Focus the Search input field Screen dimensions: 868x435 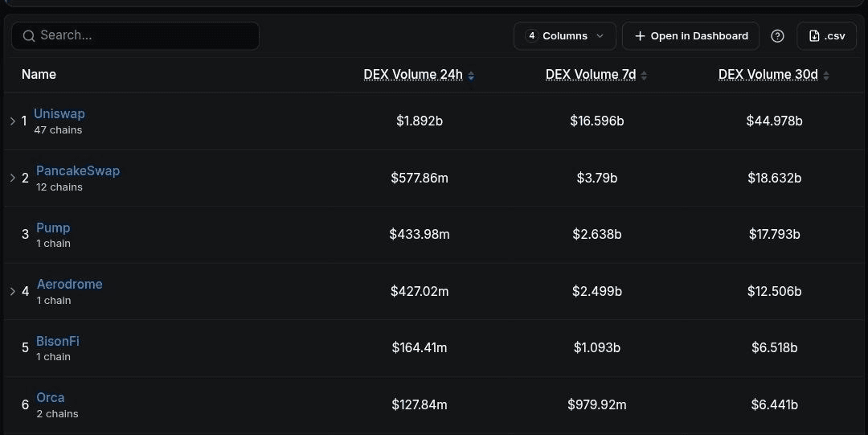coord(136,36)
